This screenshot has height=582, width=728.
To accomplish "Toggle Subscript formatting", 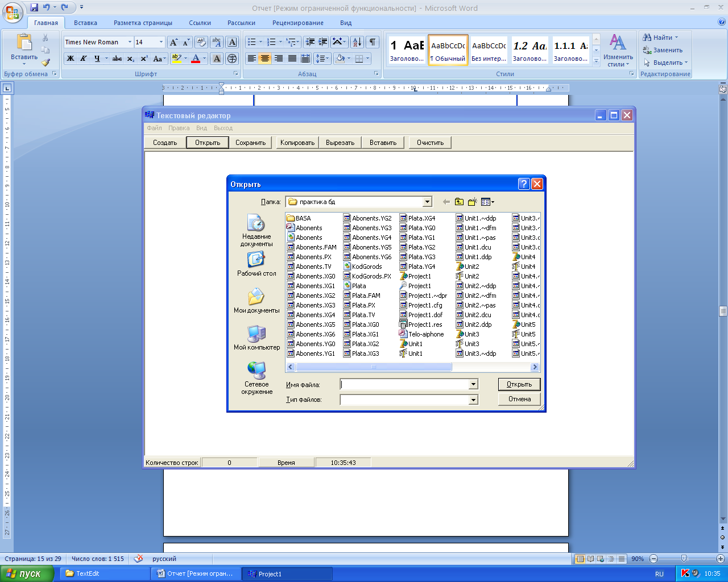I will click(131, 59).
